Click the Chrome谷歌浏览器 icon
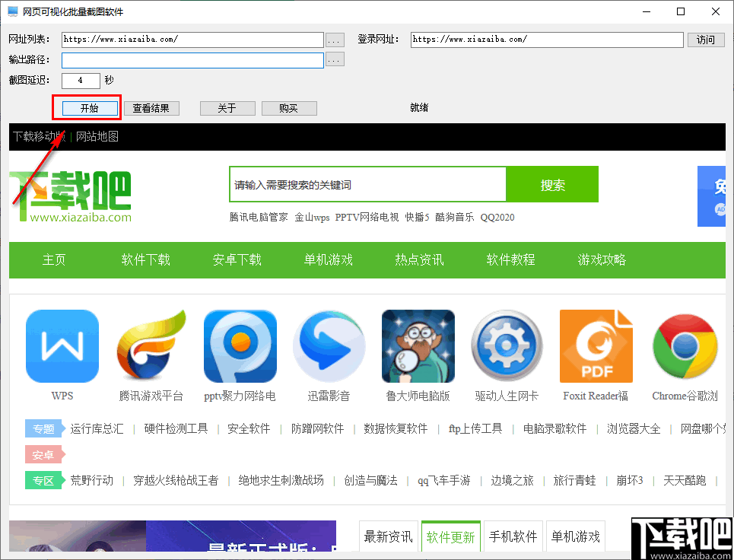 tap(685, 346)
